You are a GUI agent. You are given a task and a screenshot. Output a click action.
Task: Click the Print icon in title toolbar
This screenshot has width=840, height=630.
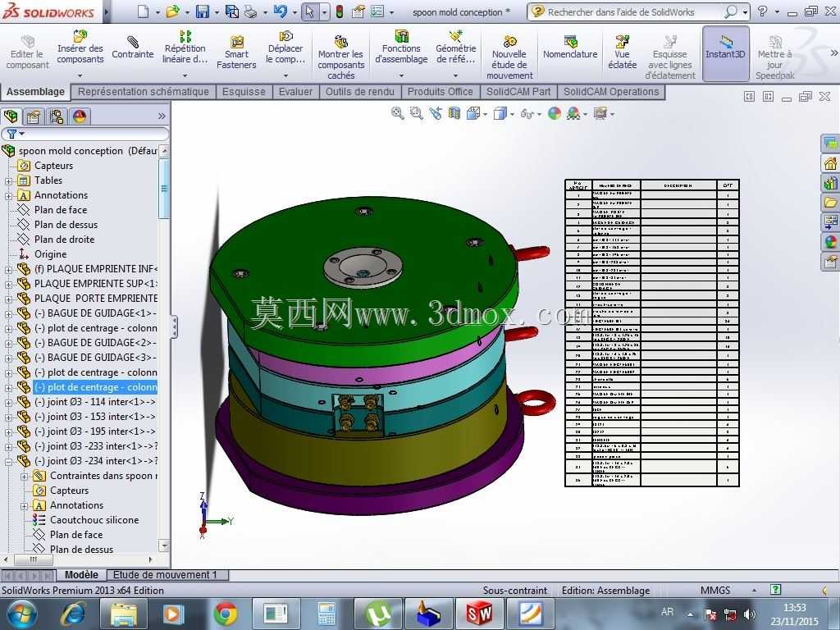pyautogui.click(x=250, y=11)
